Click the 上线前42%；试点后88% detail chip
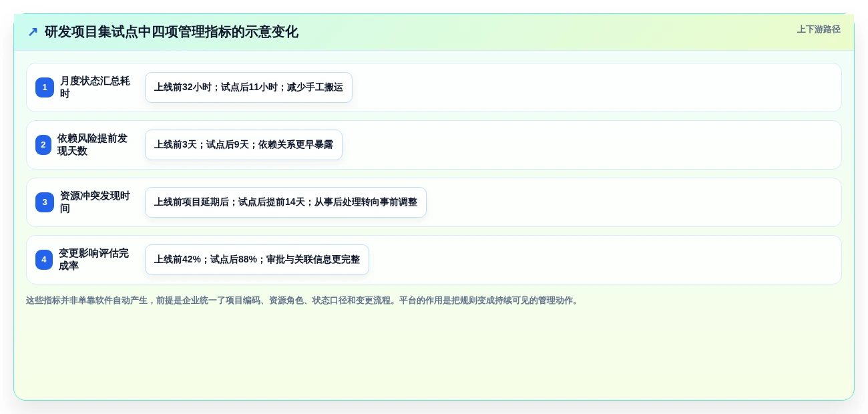 click(257, 260)
